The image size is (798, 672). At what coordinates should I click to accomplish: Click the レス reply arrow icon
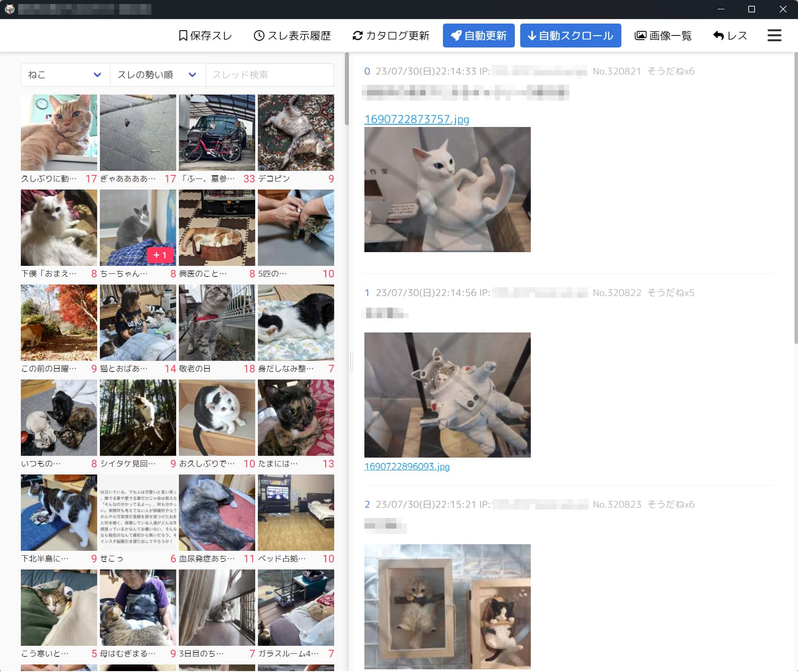[x=719, y=36]
